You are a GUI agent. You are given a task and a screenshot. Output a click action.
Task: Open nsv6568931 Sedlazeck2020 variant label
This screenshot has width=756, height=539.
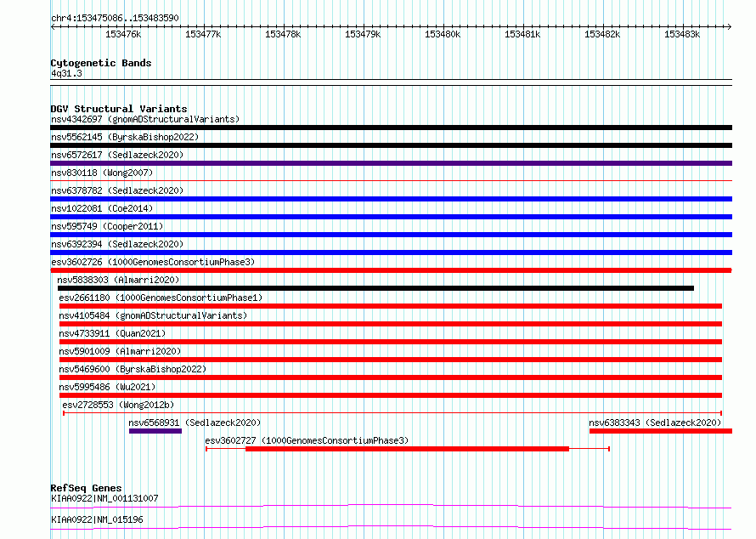pyautogui.click(x=195, y=423)
